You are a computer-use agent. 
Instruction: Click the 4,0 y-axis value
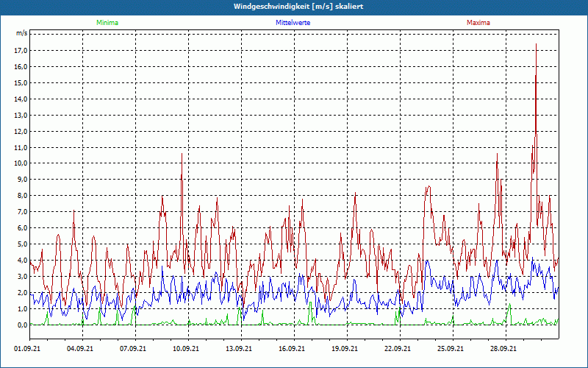23,260
